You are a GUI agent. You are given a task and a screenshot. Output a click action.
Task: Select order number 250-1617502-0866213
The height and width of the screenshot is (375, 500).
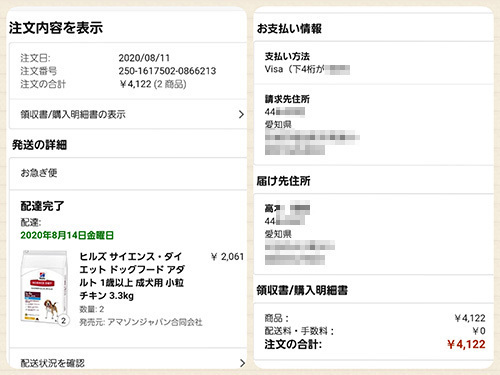[167, 71]
